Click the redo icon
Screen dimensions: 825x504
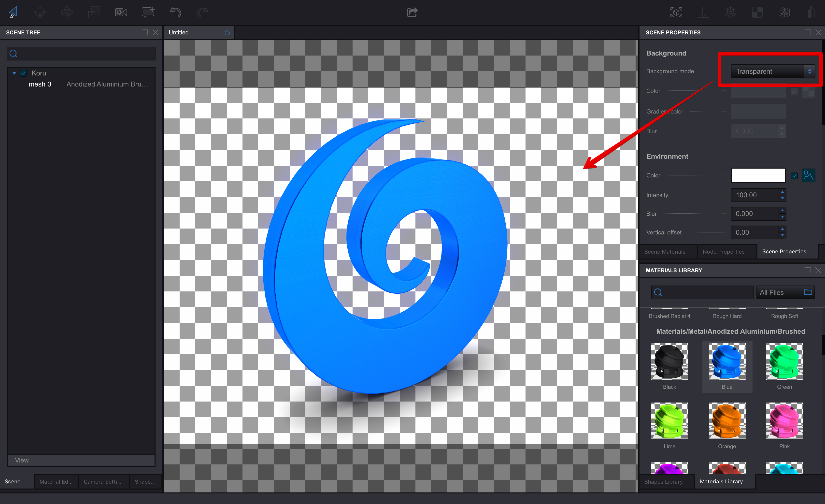pyautogui.click(x=202, y=12)
